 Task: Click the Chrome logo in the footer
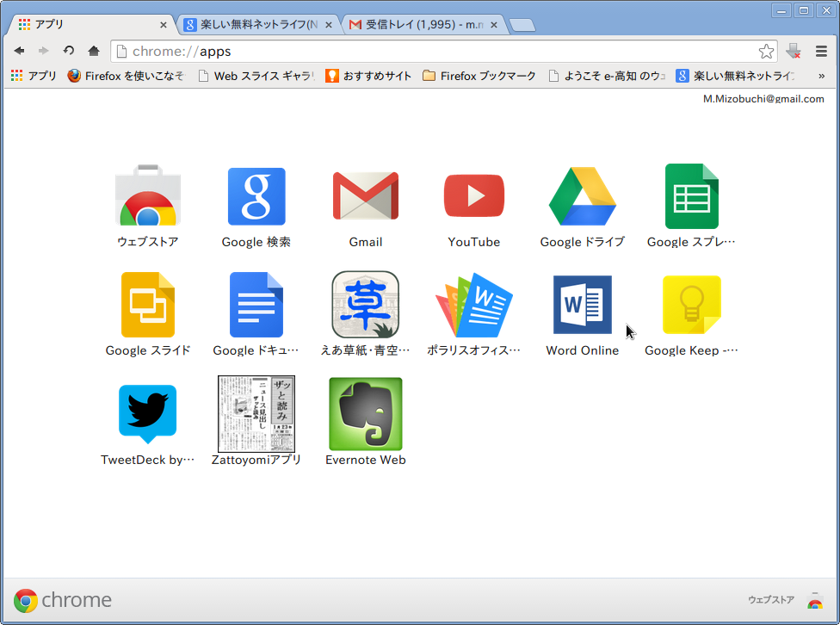(x=63, y=600)
